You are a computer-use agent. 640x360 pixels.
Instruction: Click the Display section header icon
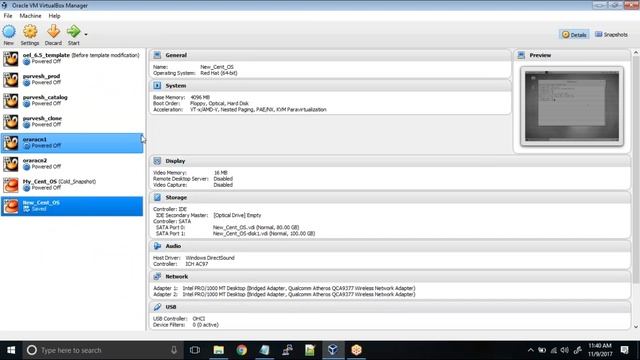(x=157, y=161)
